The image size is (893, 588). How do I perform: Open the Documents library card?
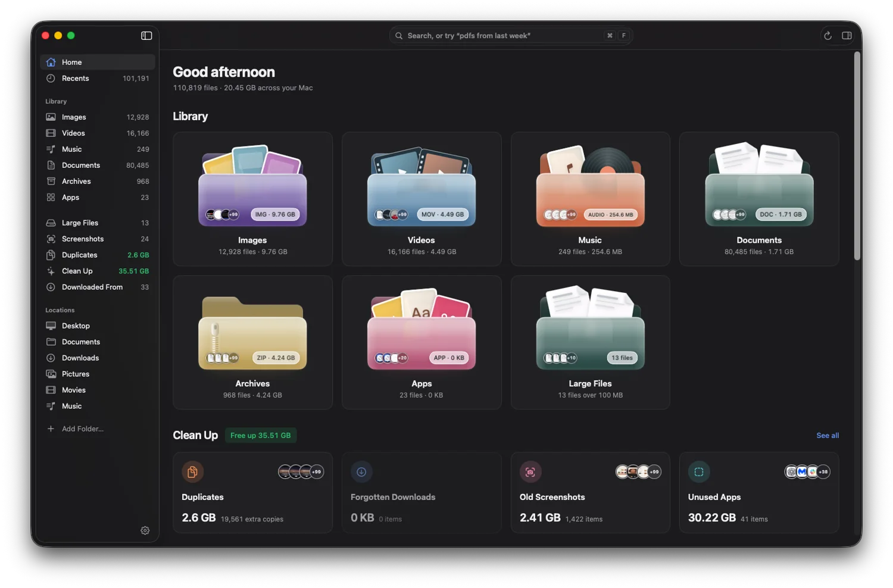759,199
